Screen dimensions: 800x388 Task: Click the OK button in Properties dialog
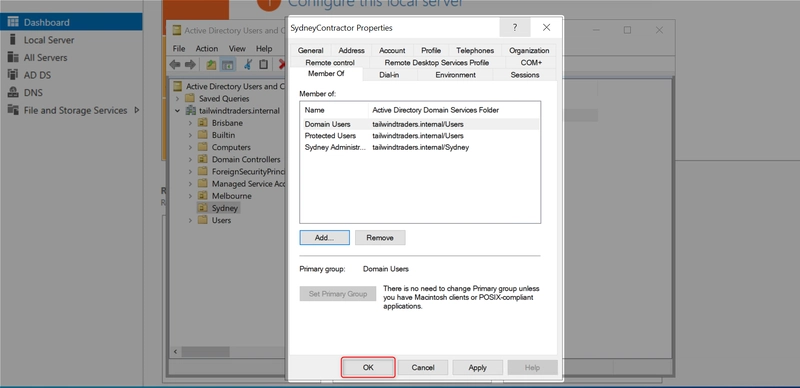[368, 368]
